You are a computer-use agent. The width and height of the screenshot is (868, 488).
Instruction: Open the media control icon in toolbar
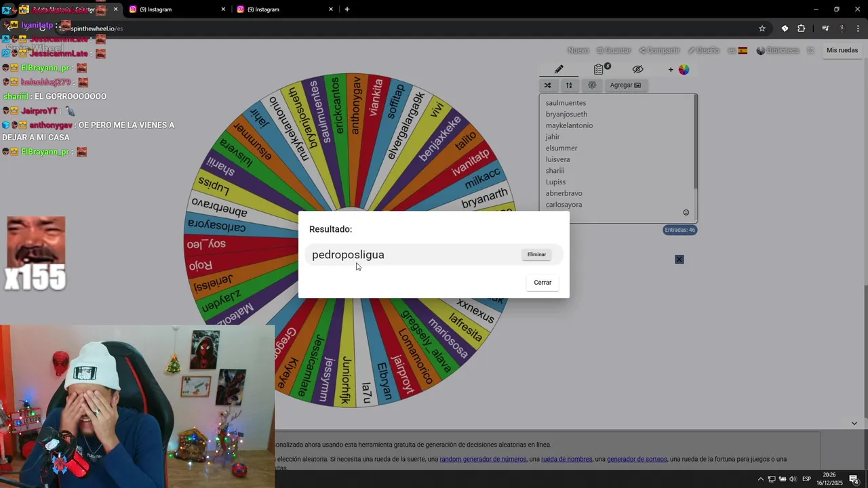pyautogui.click(x=825, y=28)
